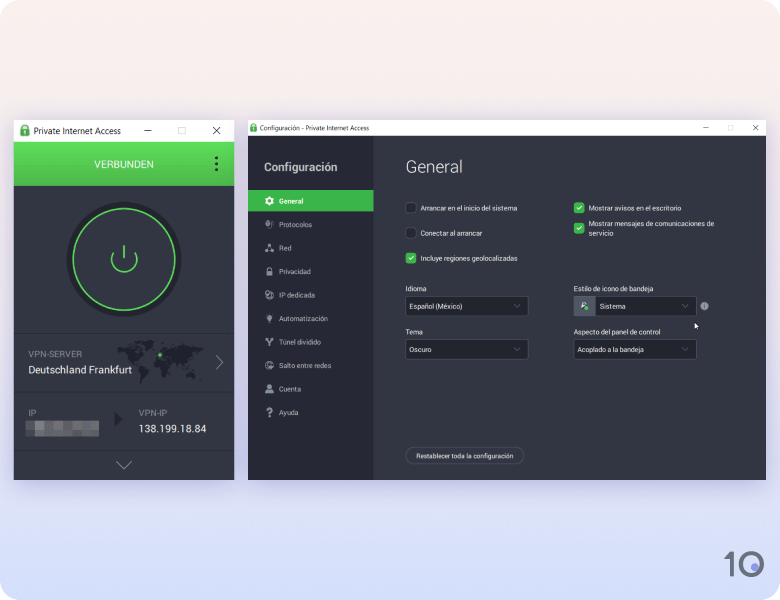Switch to the IP dedicada tab

pyautogui.click(x=311, y=295)
